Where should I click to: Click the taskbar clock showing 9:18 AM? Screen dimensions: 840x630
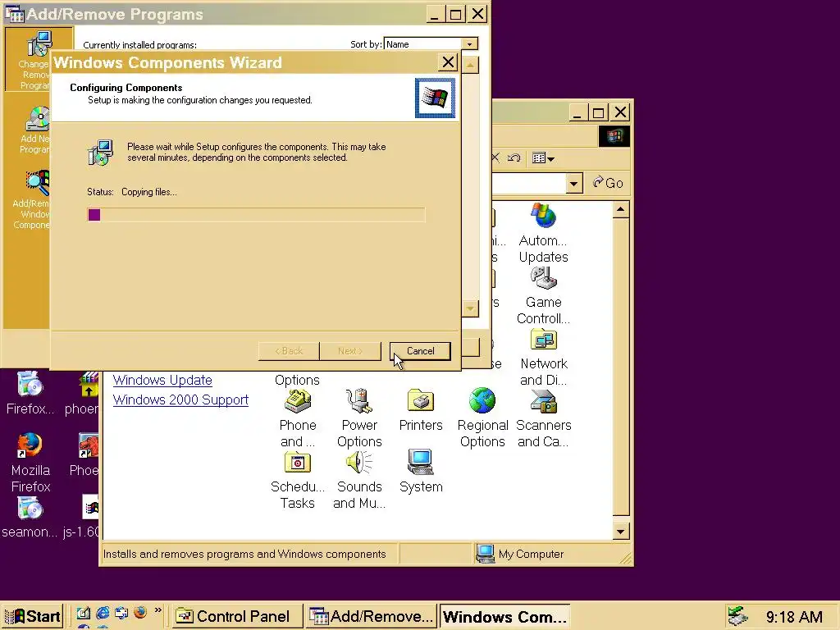[x=794, y=617]
